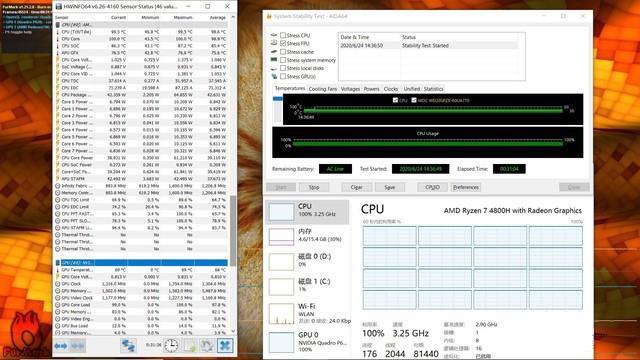Uncheck the WDC drive checkbox above the temperature graph
The height and width of the screenshot is (360, 640).
[x=414, y=100]
